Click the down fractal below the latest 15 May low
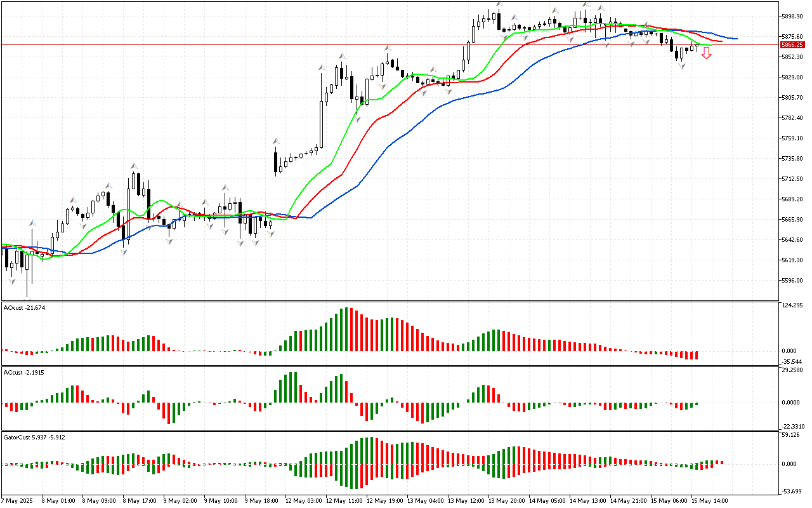The width and height of the screenshot is (812, 508). tap(682, 66)
